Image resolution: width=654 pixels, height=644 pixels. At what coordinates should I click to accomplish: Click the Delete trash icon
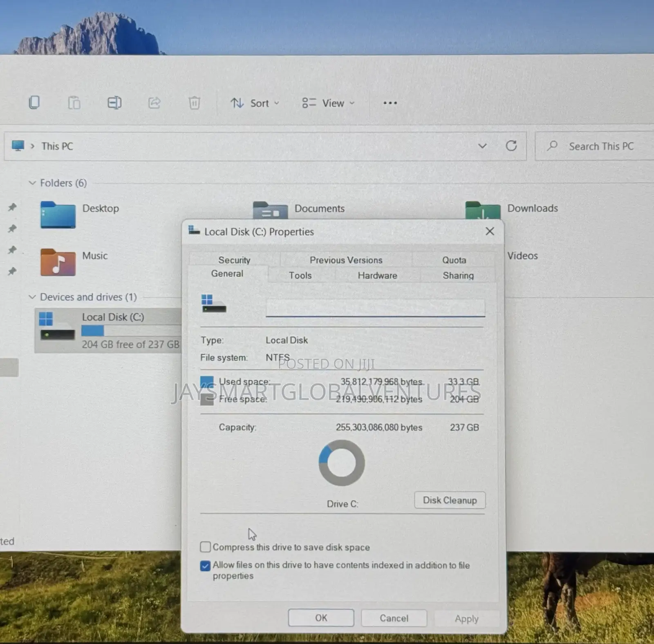pyautogui.click(x=194, y=103)
